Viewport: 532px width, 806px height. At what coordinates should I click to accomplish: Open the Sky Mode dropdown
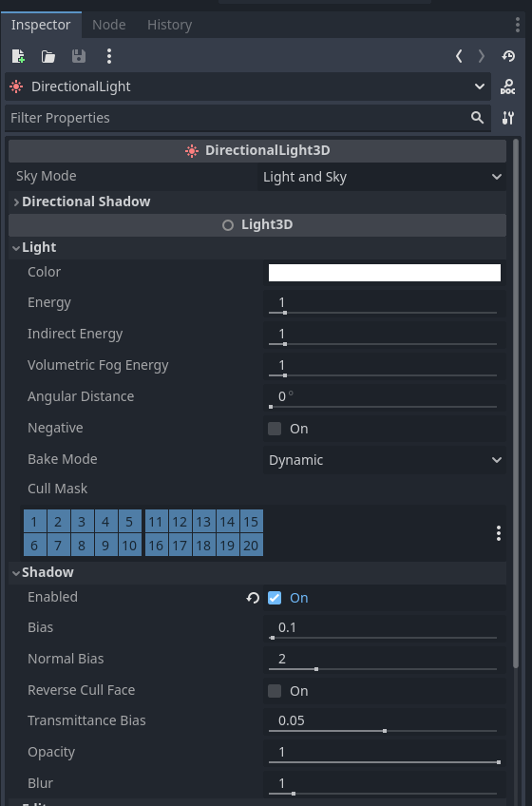pyautogui.click(x=381, y=177)
